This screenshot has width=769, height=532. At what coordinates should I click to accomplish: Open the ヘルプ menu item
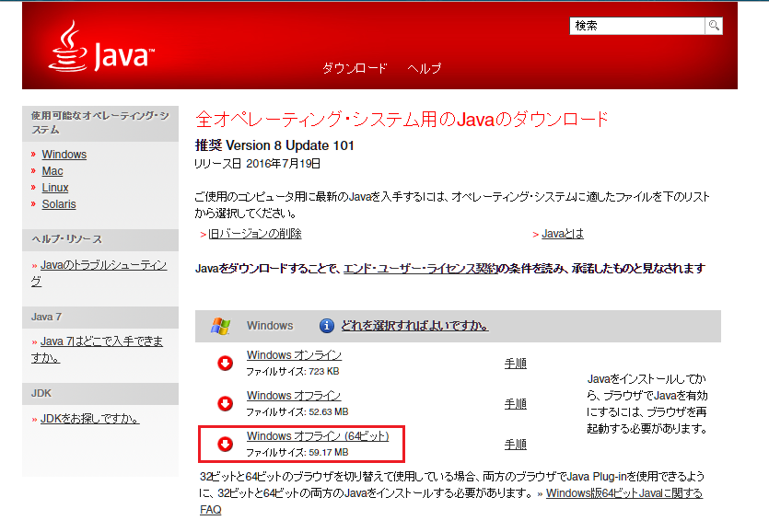pyautogui.click(x=425, y=68)
